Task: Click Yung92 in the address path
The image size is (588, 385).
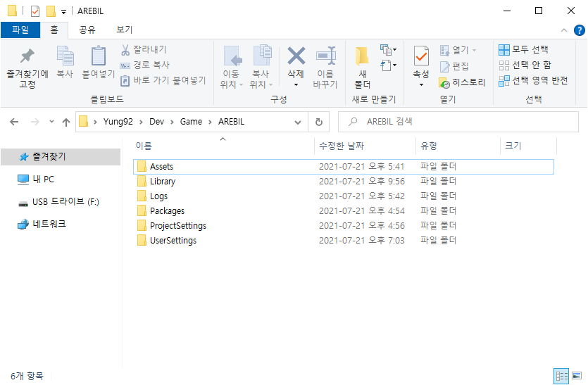Action: click(x=118, y=122)
